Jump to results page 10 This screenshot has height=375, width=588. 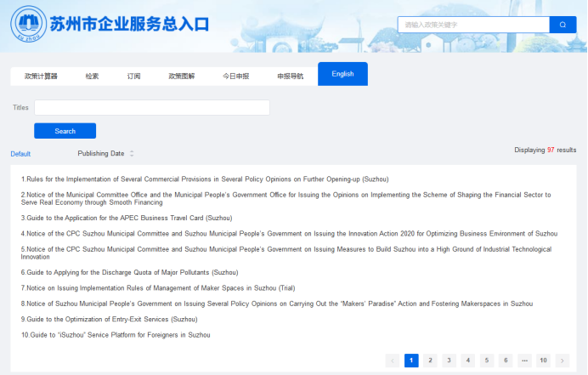pos(543,361)
